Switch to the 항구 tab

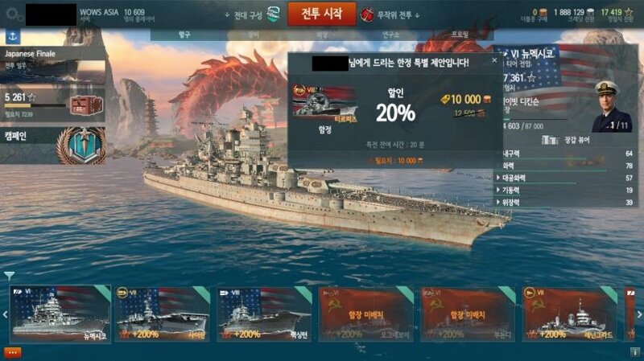click(184, 35)
